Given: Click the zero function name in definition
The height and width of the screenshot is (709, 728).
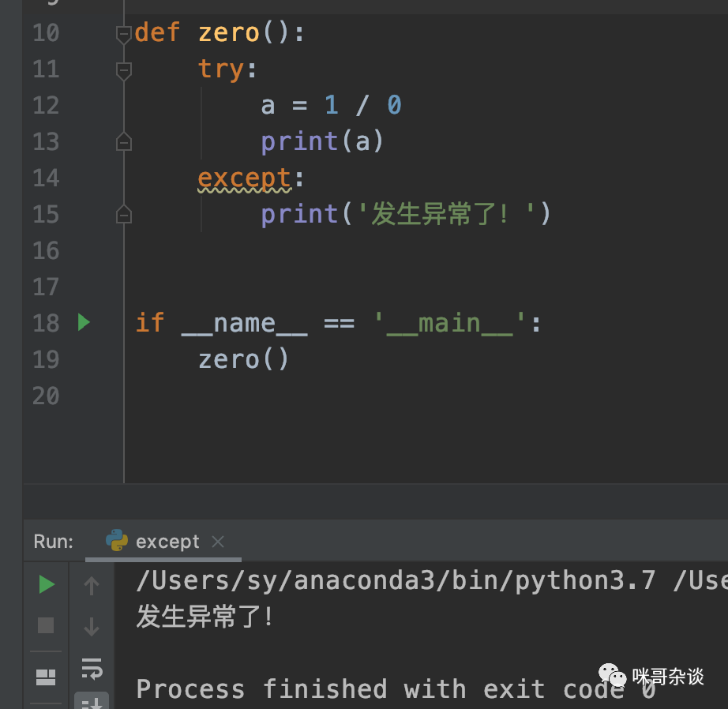Looking at the screenshot, I should (x=228, y=33).
